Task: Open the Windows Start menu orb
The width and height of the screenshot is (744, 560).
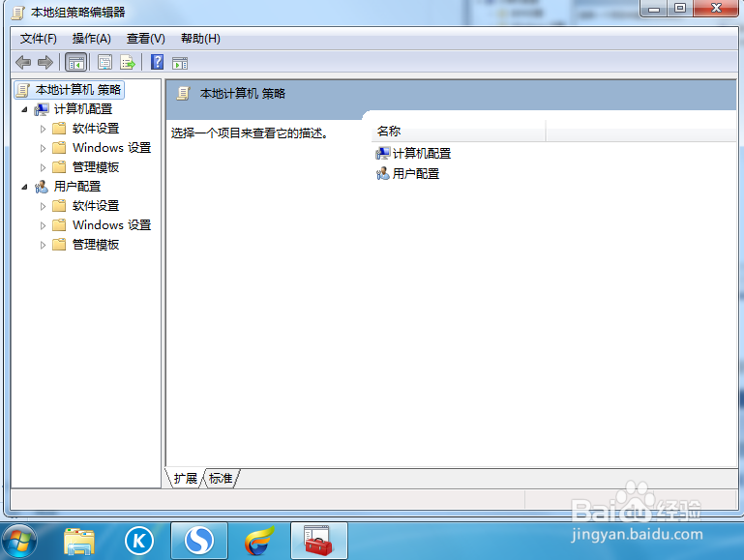Action: 19,542
